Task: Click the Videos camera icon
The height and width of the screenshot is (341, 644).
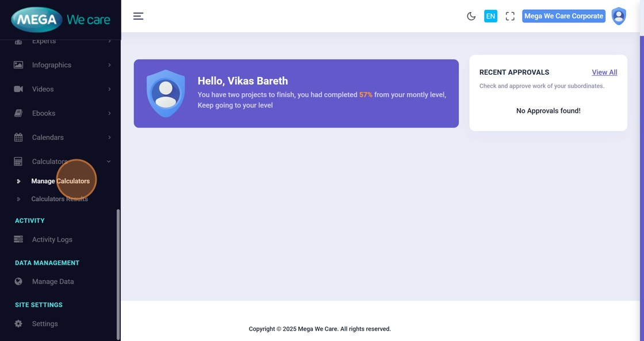Action: [18, 89]
